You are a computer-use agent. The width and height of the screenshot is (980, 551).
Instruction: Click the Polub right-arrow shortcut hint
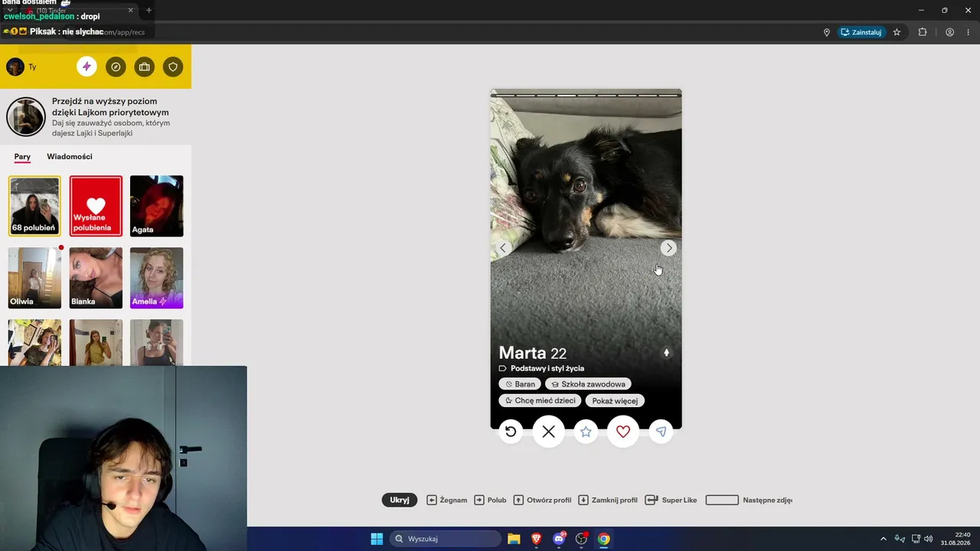(490, 500)
